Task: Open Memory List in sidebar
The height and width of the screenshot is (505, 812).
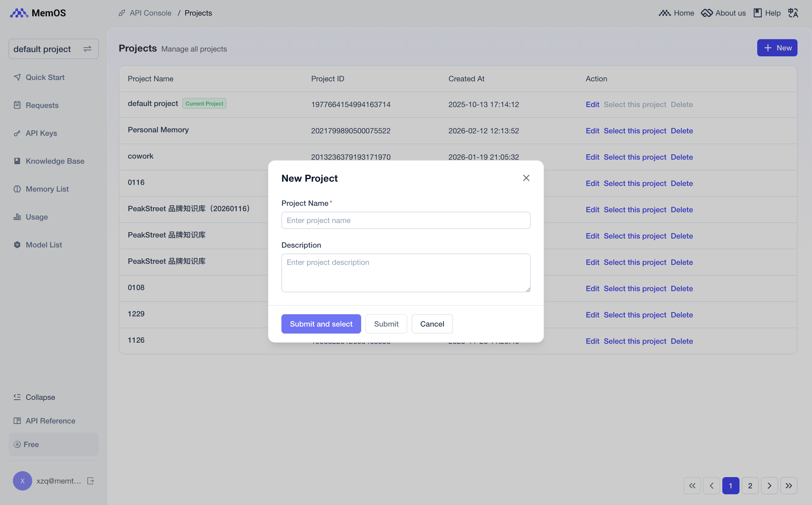Action: point(47,189)
